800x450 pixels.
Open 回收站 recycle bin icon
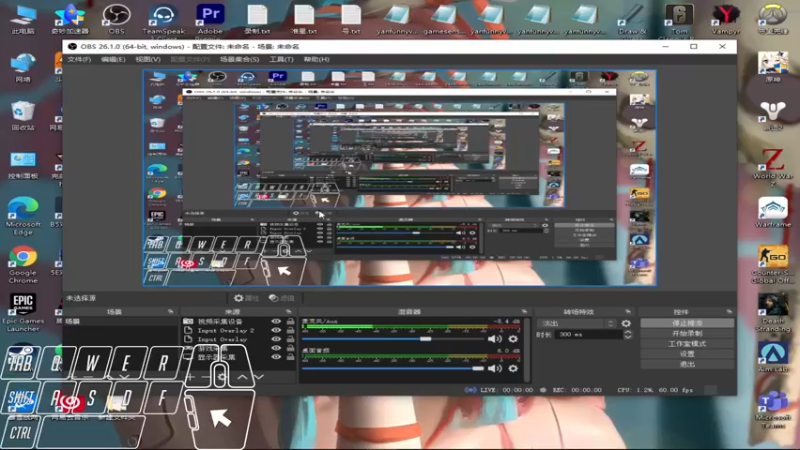[23, 116]
